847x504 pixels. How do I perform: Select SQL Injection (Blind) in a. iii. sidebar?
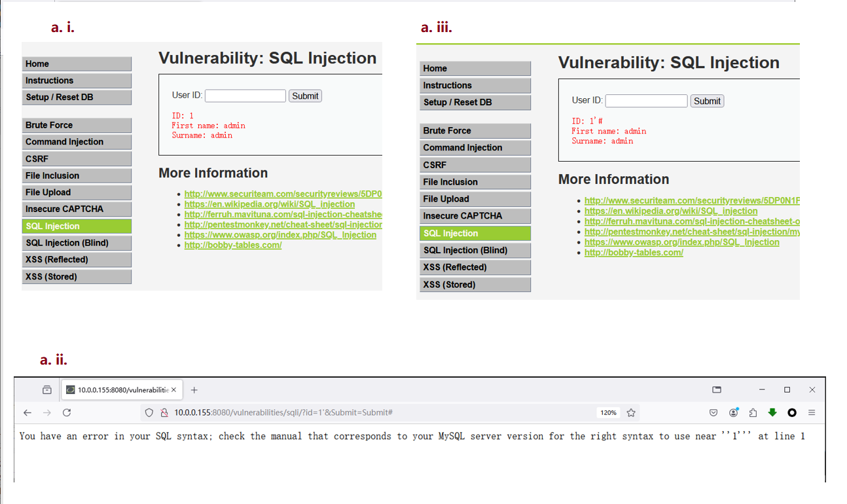pos(475,250)
